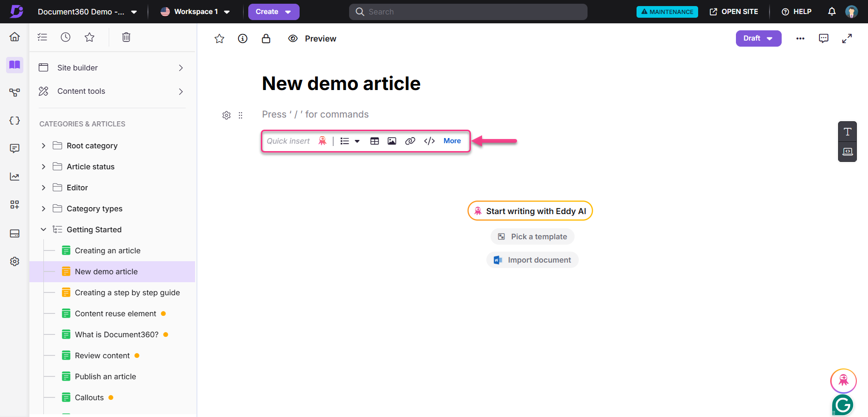Show Starred articles in navigation panel
868x417 pixels.
(90, 37)
